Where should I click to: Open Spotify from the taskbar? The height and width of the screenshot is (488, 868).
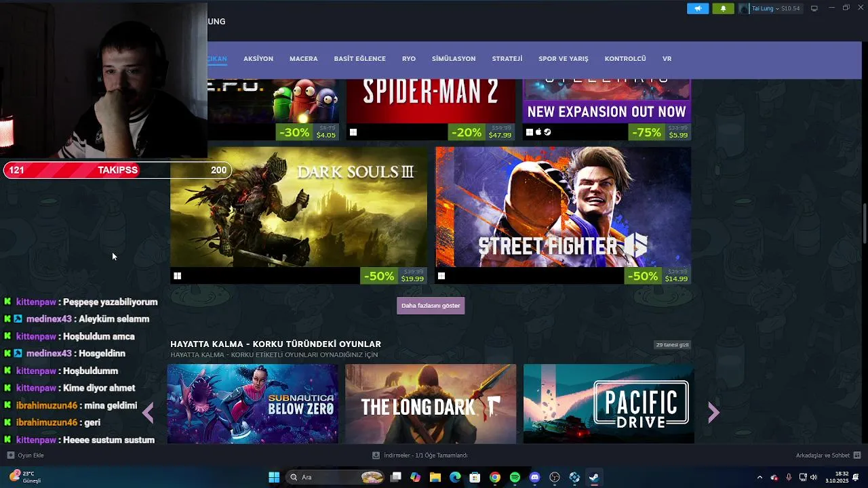point(515,477)
